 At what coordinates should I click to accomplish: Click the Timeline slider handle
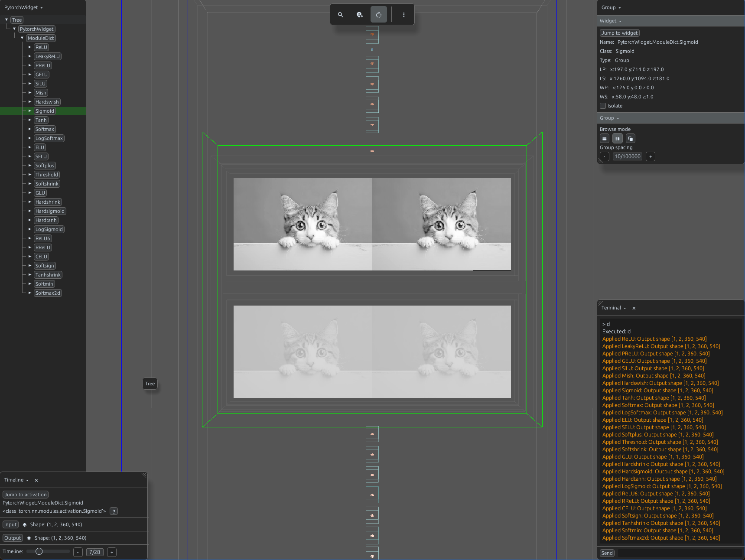click(39, 552)
